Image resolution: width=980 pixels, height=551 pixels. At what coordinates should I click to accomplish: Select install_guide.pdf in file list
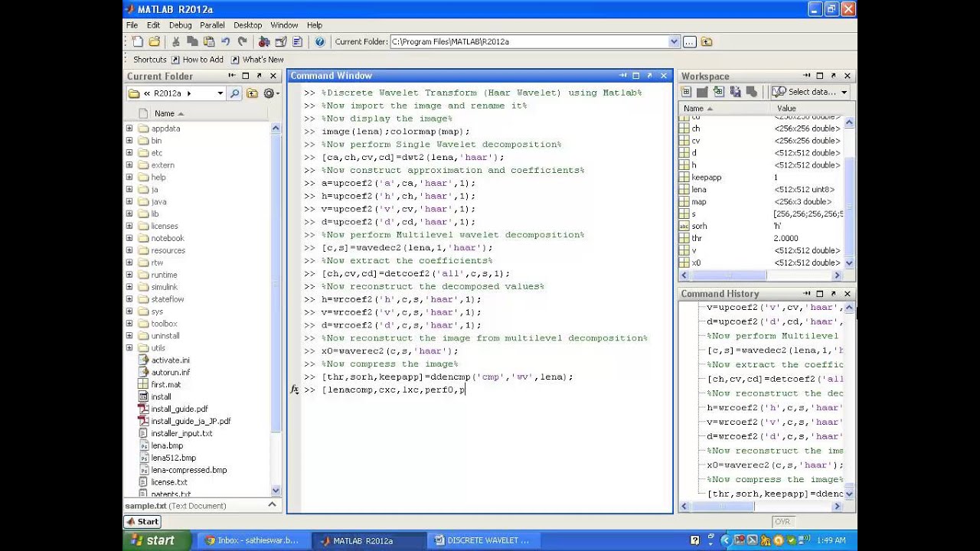click(x=179, y=409)
